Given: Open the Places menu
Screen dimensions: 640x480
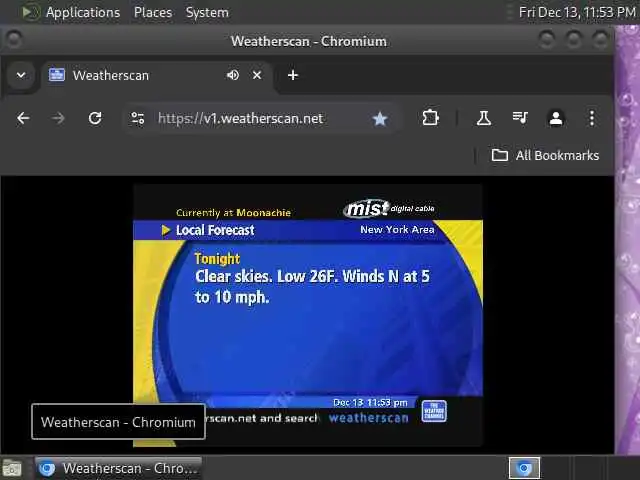Looking at the screenshot, I should coord(153,12).
